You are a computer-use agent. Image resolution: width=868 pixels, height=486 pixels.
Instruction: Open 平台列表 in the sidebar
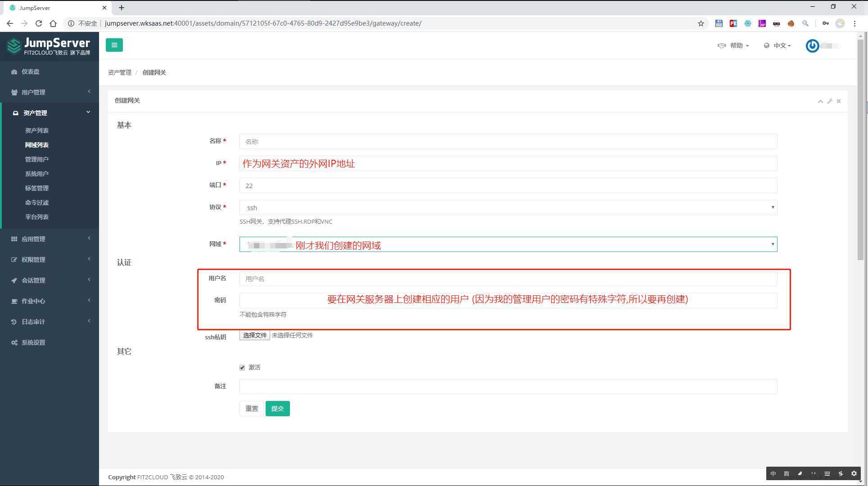[37, 217]
